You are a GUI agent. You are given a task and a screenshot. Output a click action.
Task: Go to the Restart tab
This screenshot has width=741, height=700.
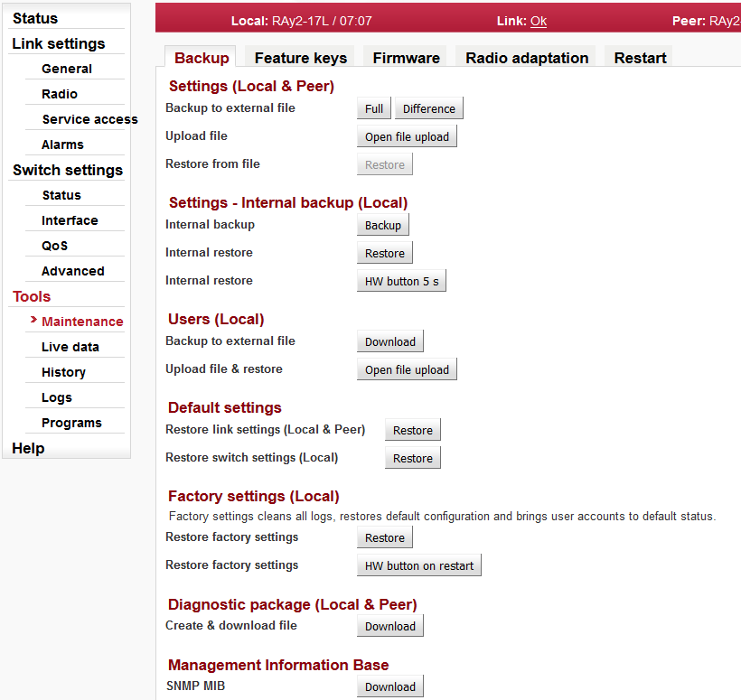point(640,58)
